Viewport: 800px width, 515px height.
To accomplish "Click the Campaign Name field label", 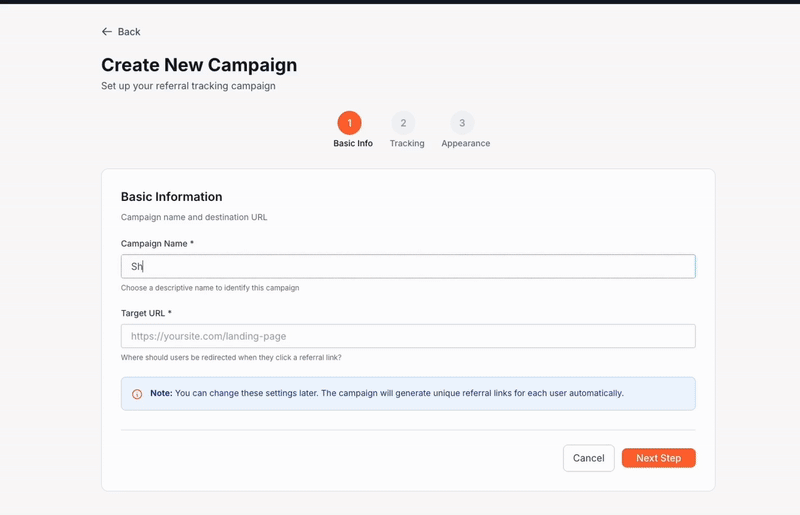I will click(x=157, y=244).
